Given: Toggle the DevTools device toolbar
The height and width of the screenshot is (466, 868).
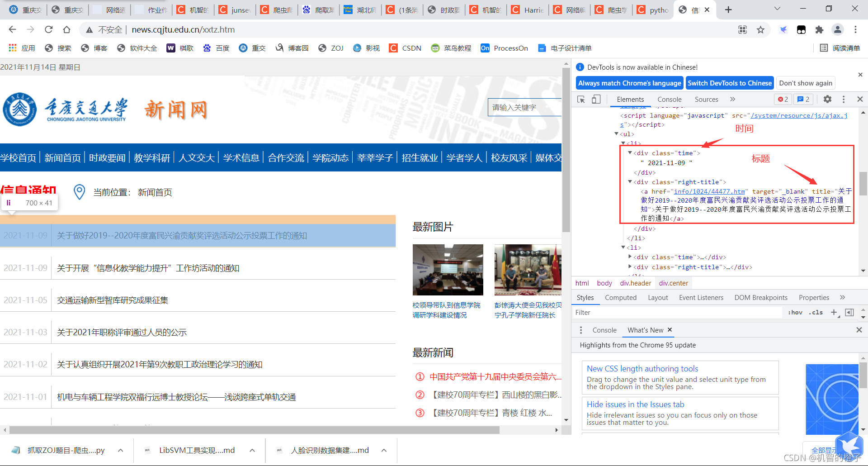Looking at the screenshot, I should [596, 99].
